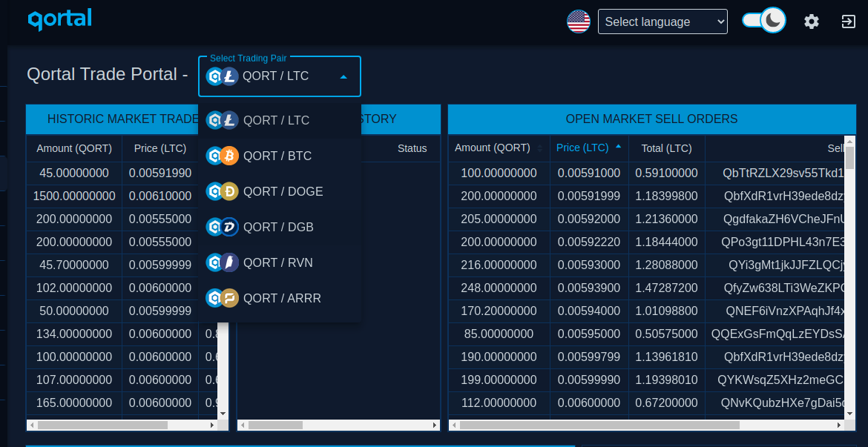Select sell order with amount 248.00000000
The height and width of the screenshot is (447, 868).
647,288
